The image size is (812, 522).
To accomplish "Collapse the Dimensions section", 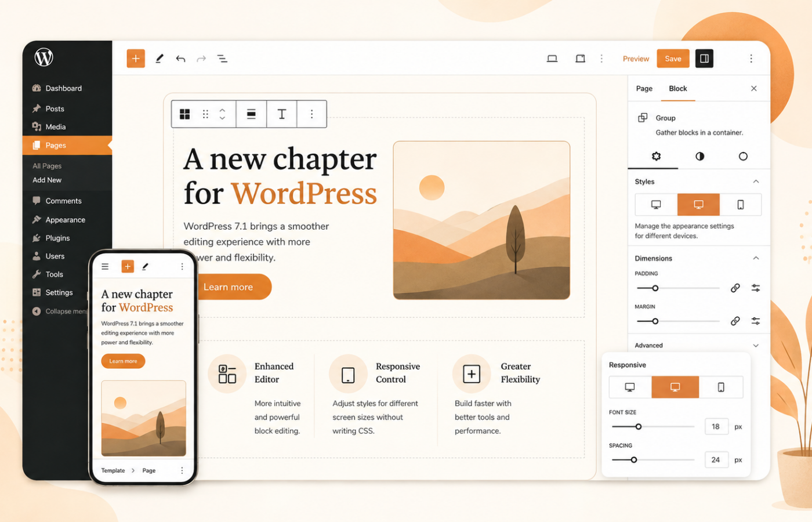I will click(x=756, y=258).
